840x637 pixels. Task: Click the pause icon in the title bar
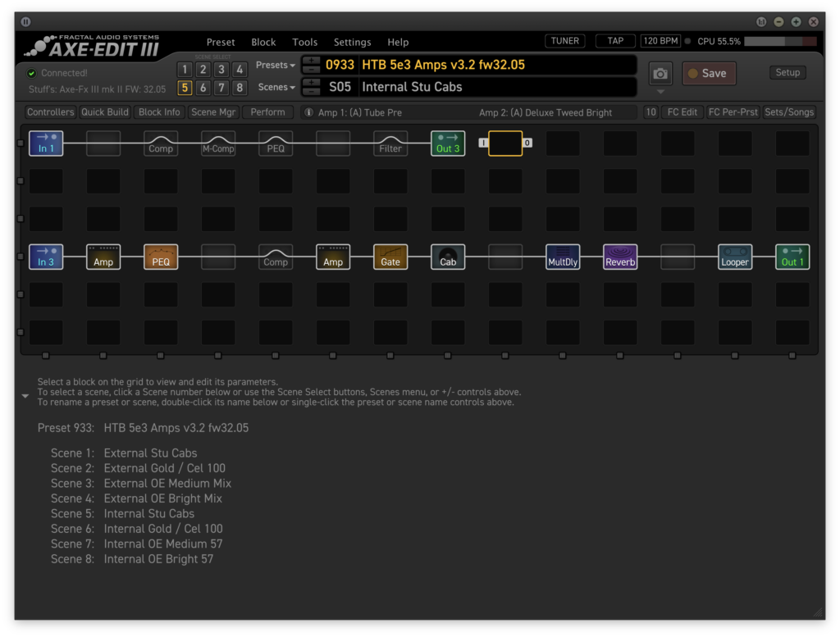(25, 22)
